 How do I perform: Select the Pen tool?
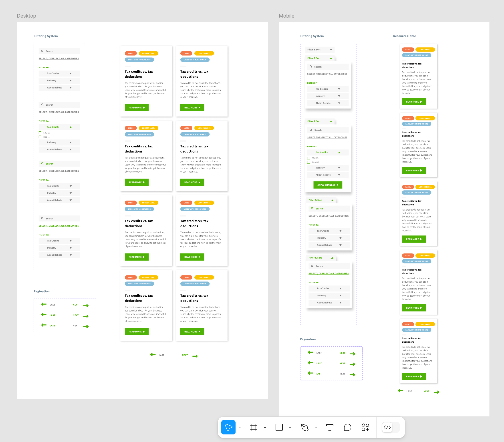[304, 427]
